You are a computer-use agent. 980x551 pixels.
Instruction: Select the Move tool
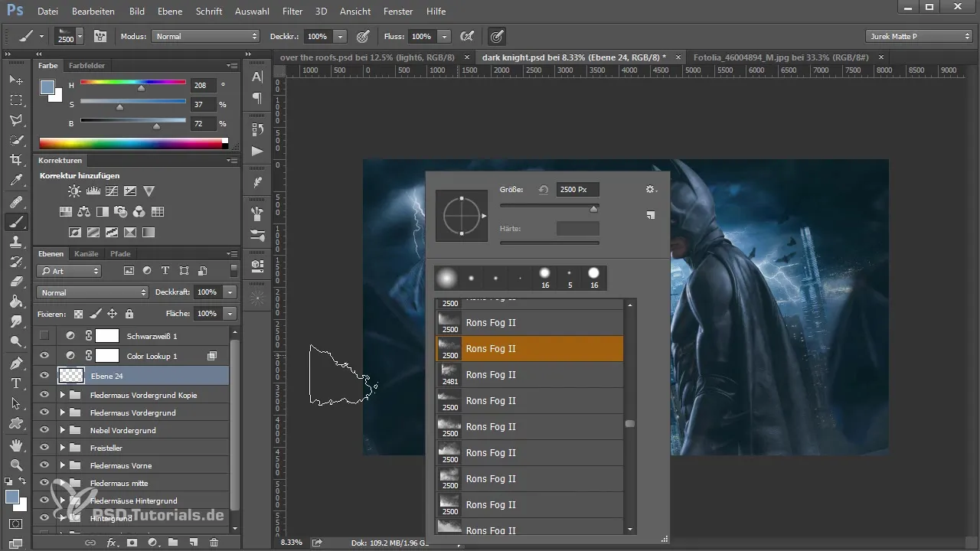coord(16,80)
